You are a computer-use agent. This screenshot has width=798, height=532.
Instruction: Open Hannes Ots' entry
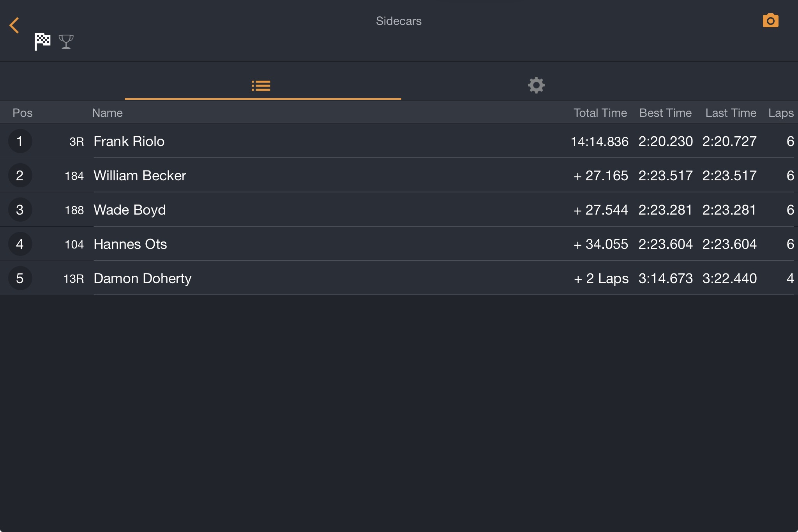pyautogui.click(x=399, y=244)
